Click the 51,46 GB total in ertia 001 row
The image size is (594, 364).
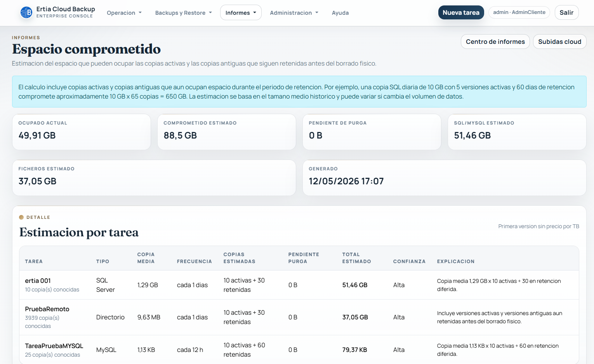tap(354, 285)
